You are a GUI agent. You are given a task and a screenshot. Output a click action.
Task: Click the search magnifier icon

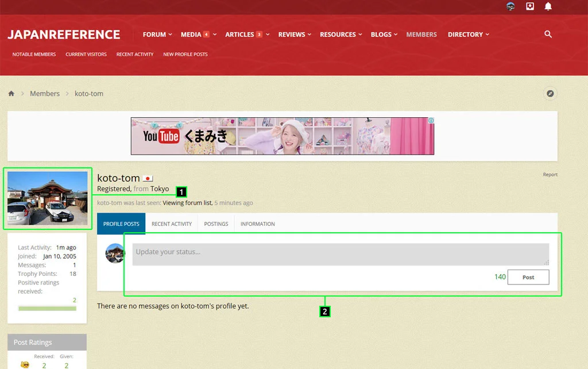point(548,34)
